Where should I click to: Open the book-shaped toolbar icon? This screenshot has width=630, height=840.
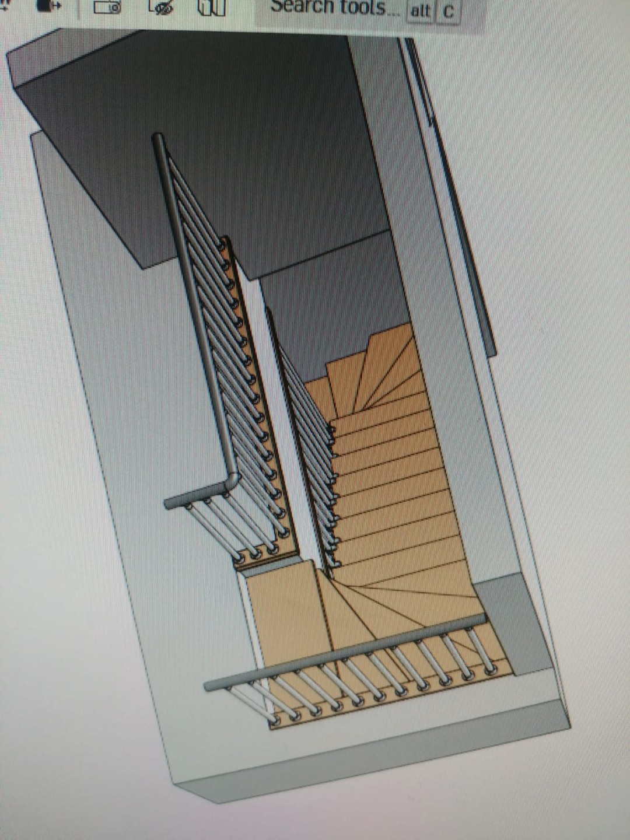point(211,7)
